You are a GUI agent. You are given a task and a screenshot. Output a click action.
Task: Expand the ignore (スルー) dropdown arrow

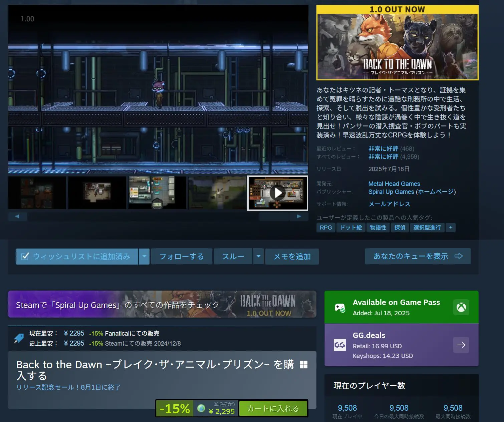[258, 257]
